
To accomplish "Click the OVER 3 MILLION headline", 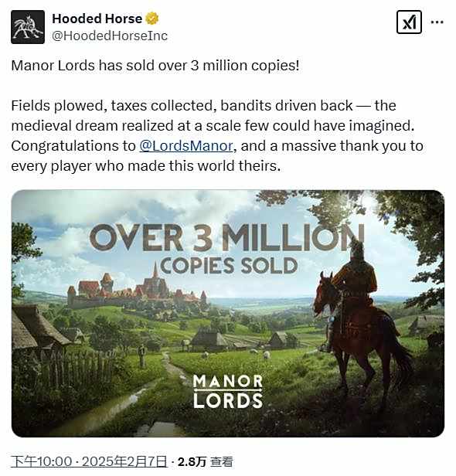I will click(227, 237).
